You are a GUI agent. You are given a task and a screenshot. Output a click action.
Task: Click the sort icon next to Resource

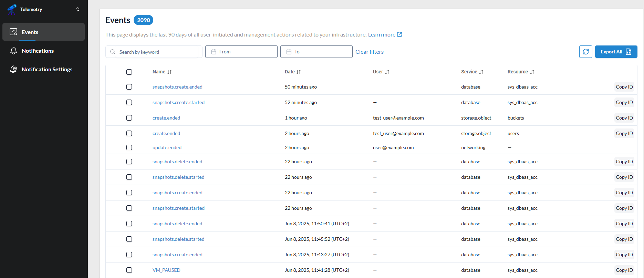pyautogui.click(x=532, y=72)
